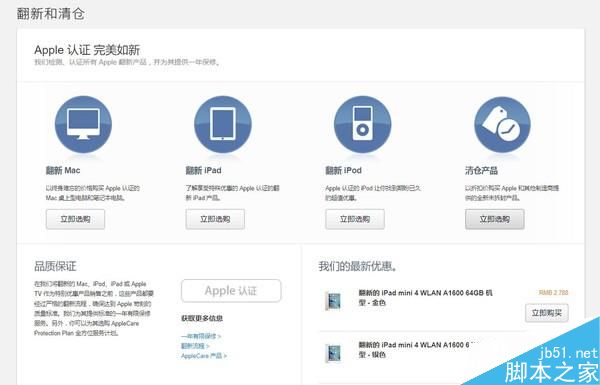600x385 pixels.
Task: Click the 翻新 Mac heading
Action: [x=63, y=170]
